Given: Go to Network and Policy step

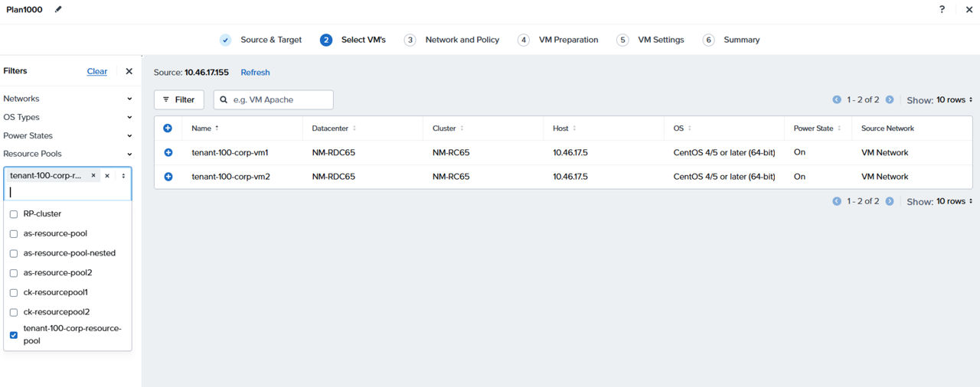Looking at the screenshot, I should [x=452, y=40].
